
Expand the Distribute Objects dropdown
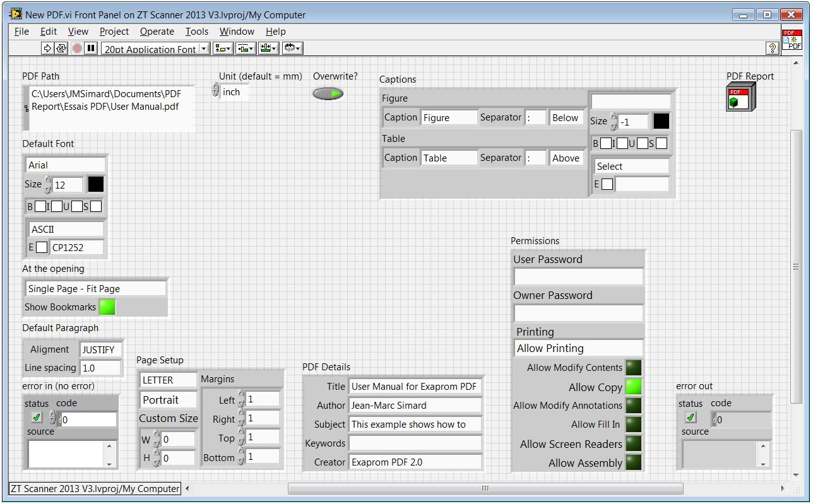click(246, 49)
